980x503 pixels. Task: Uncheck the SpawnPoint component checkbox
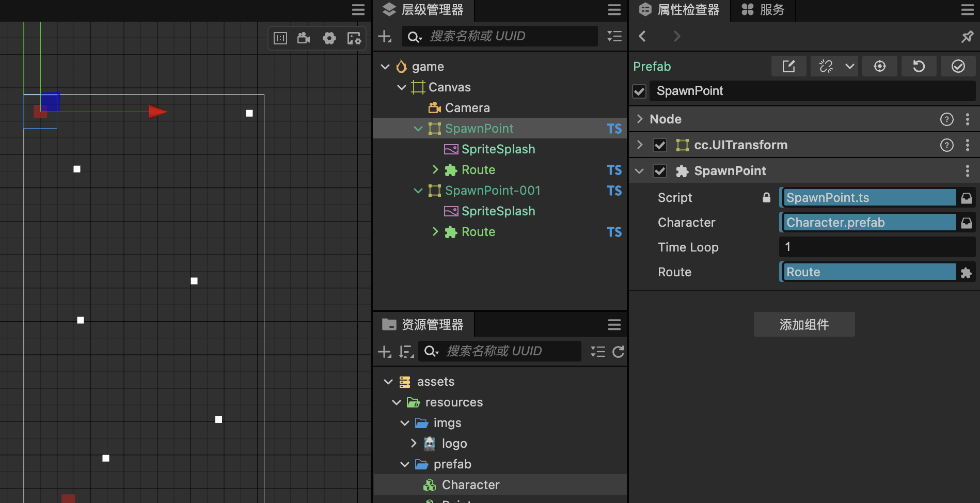[660, 171]
